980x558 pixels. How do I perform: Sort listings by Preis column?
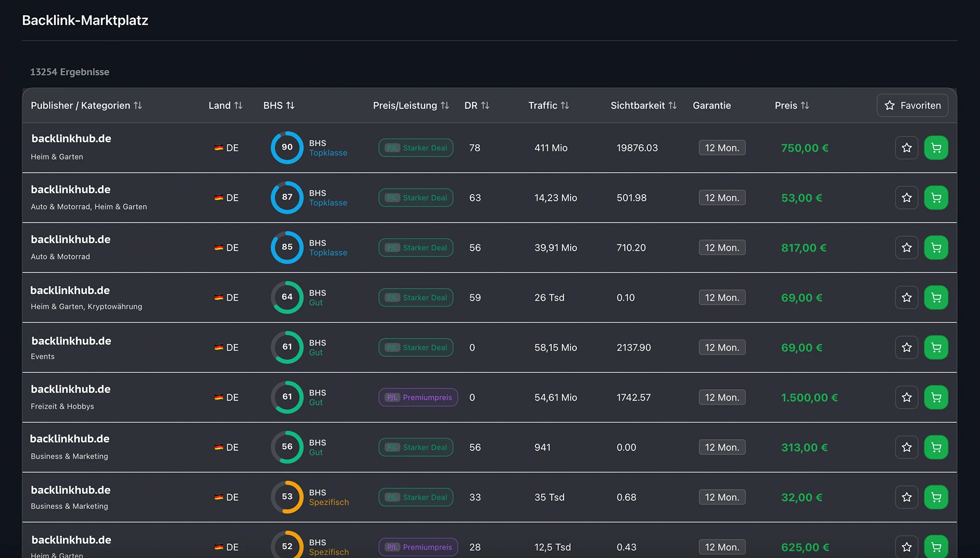pyautogui.click(x=792, y=106)
